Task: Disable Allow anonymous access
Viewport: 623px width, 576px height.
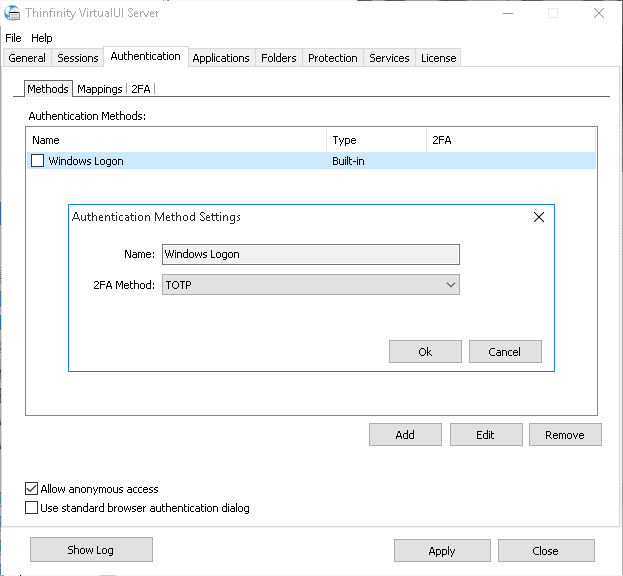Action: pyautogui.click(x=32, y=489)
